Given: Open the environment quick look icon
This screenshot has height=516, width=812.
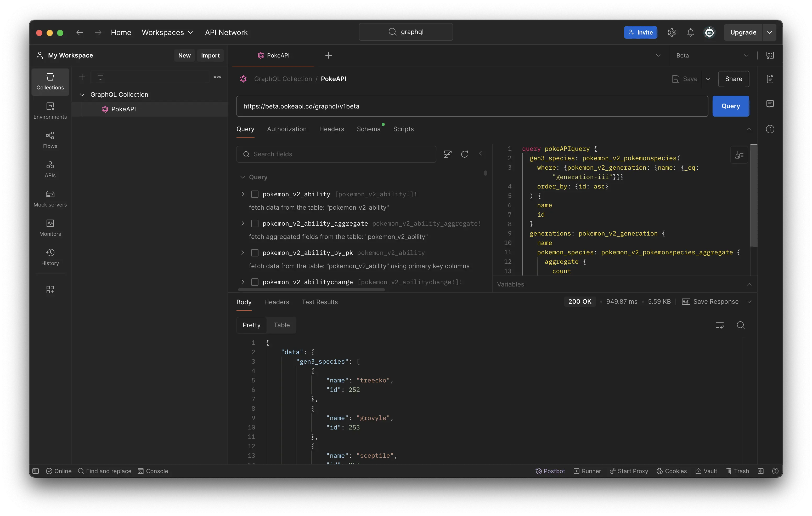Looking at the screenshot, I should (x=770, y=55).
